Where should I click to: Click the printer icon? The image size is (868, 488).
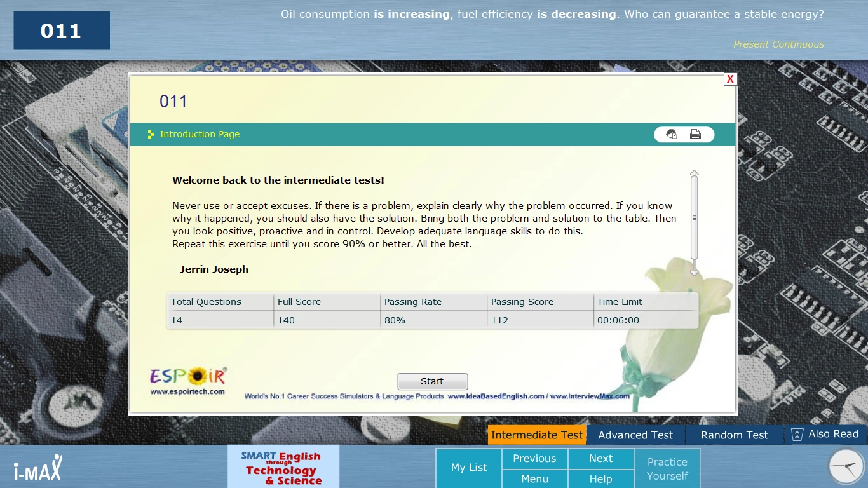pos(695,134)
